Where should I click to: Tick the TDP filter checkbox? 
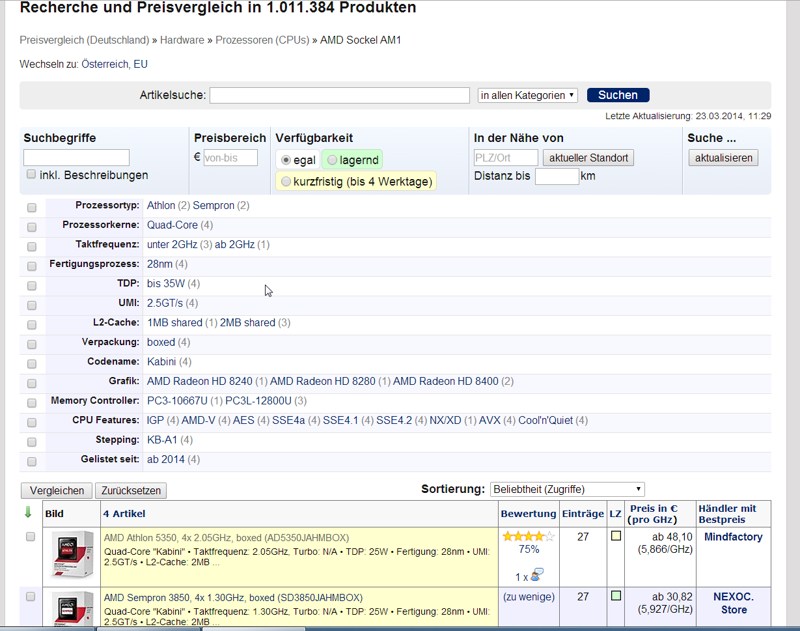[x=32, y=286]
